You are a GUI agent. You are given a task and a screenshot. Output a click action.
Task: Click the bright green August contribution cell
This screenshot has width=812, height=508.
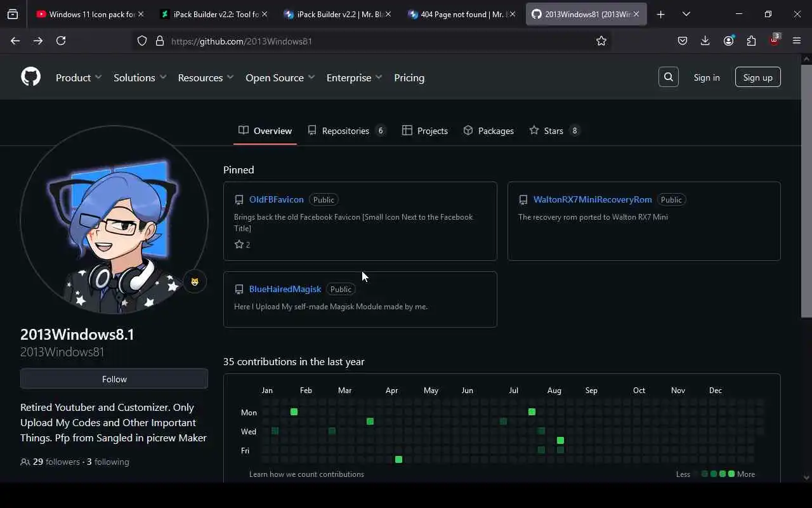coord(560,441)
